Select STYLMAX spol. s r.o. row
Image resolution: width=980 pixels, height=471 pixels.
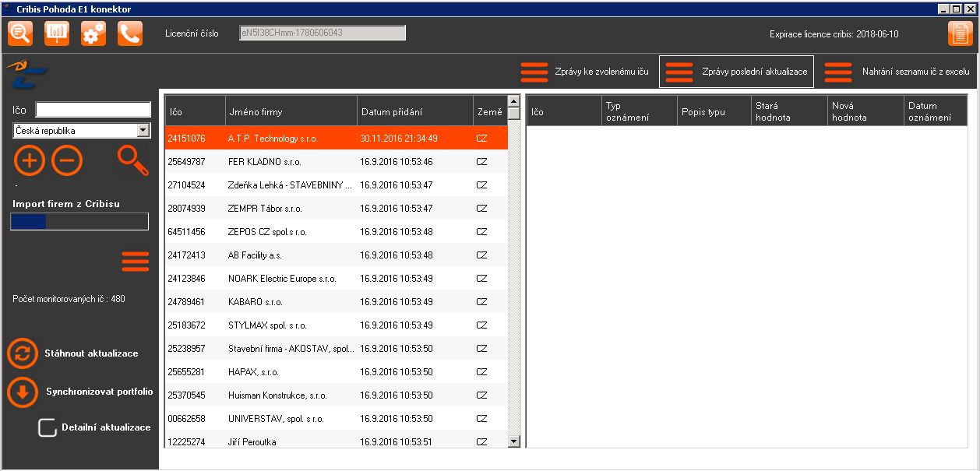pyautogui.click(x=336, y=325)
